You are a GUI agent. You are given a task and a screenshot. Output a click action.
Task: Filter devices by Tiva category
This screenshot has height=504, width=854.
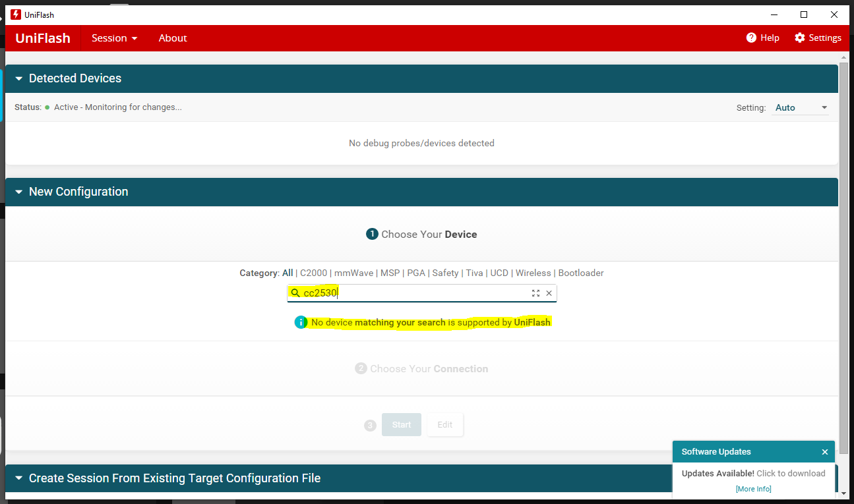point(475,273)
